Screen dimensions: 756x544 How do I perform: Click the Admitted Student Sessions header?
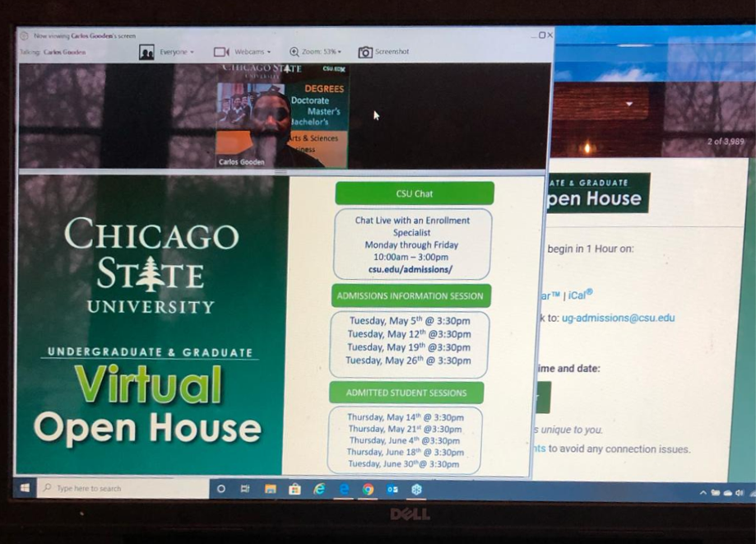pyautogui.click(x=406, y=393)
